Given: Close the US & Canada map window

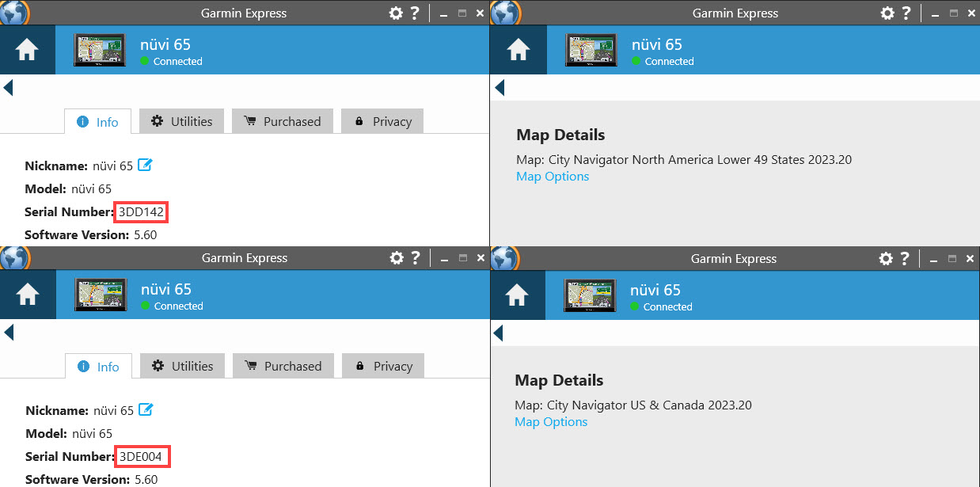Looking at the screenshot, I should click(970, 259).
